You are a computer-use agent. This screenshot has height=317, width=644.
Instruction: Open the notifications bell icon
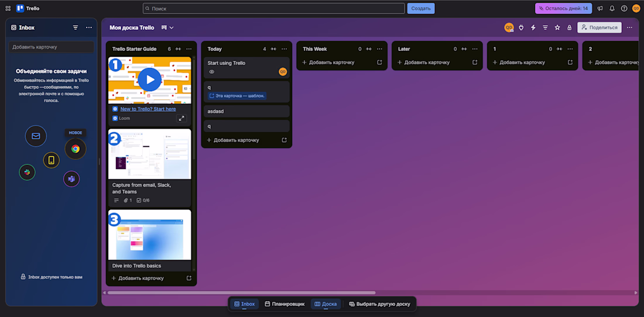[x=612, y=8]
